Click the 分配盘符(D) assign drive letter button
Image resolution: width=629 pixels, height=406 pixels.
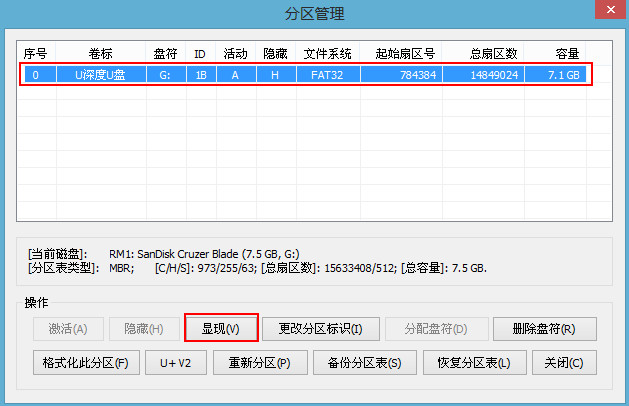[x=436, y=329]
